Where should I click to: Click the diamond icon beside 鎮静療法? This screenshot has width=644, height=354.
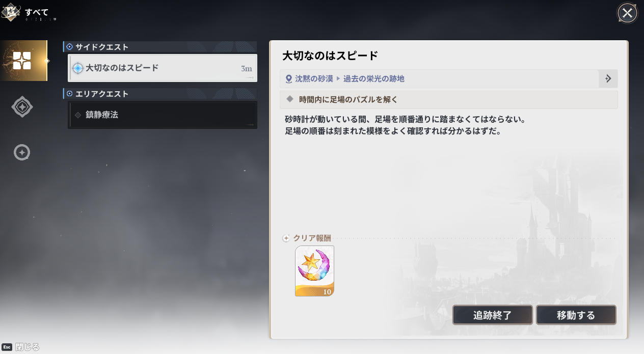(78, 115)
